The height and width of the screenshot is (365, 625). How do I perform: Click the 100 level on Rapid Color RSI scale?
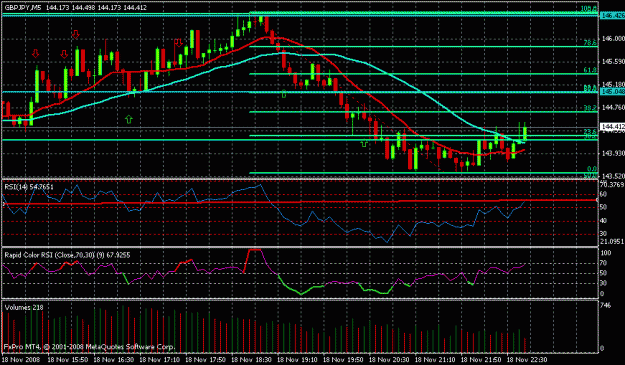pyautogui.click(x=606, y=253)
